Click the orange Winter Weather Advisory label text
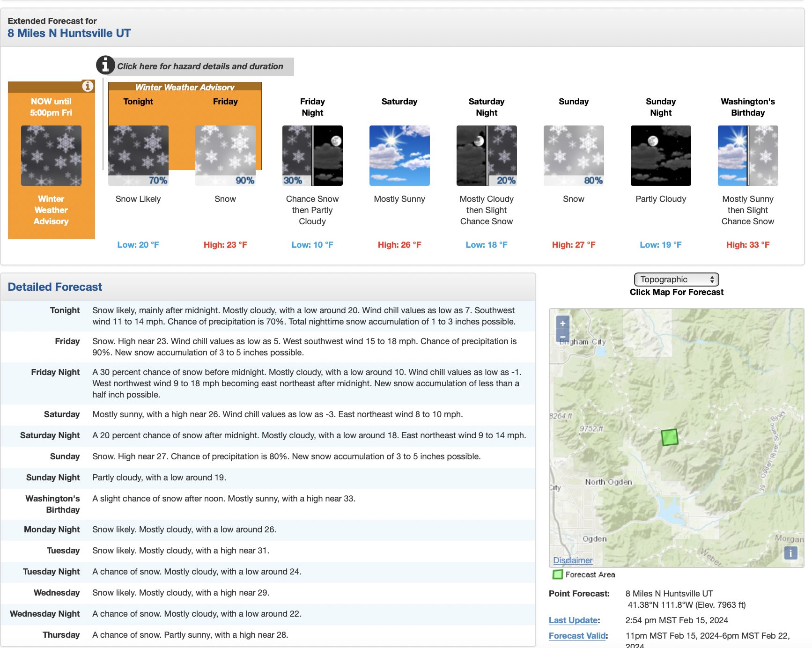The height and width of the screenshot is (648, 812). tap(51, 210)
